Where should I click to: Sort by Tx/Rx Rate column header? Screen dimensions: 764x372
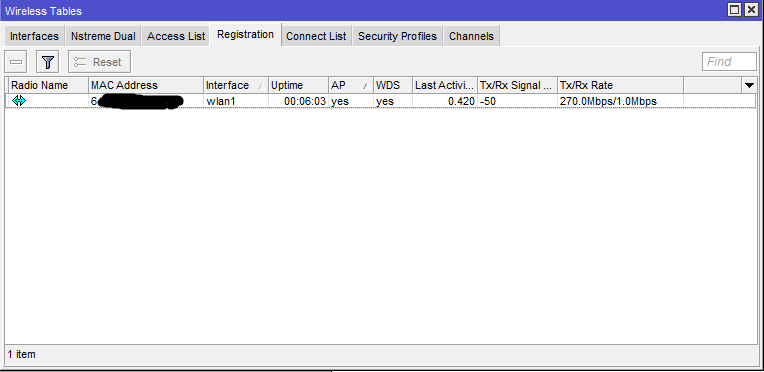point(620,85)
